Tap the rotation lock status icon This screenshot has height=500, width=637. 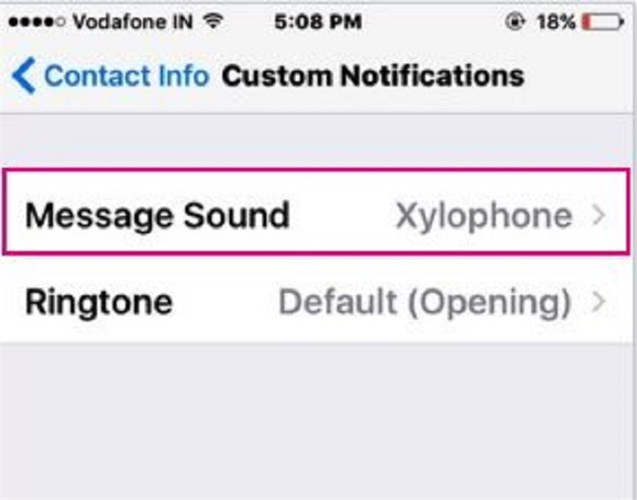(515, 22)
